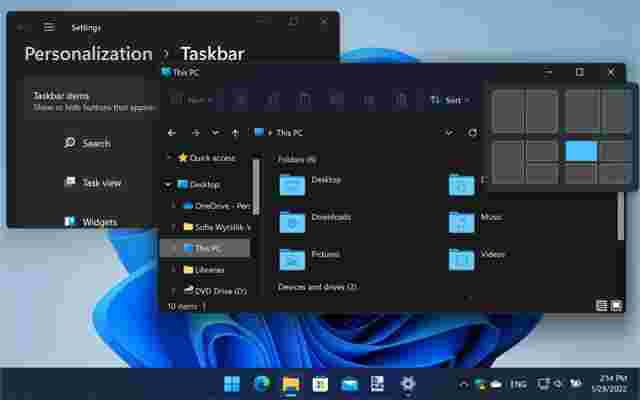Choose the highlighted blue snap layout zone
Screen dimensions: 640x400
coord(581,150)
